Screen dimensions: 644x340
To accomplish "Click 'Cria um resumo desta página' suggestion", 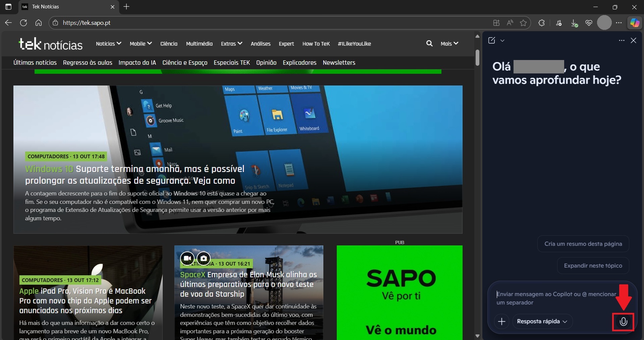I will [583, 244].
